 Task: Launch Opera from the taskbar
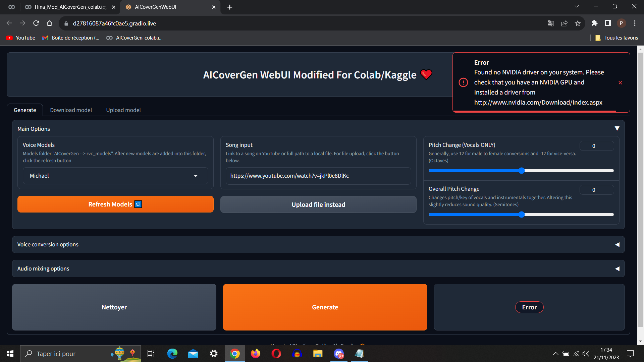click(x=276, y=354)
